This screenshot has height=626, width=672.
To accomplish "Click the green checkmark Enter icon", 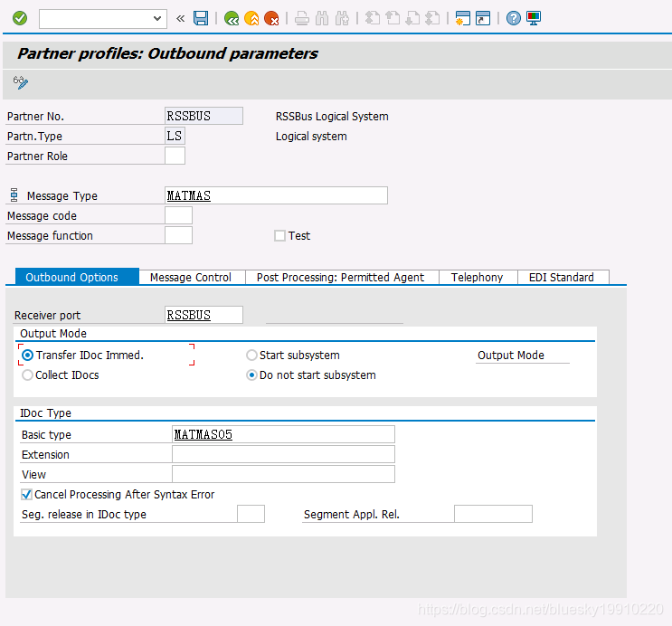I will 20,18.
